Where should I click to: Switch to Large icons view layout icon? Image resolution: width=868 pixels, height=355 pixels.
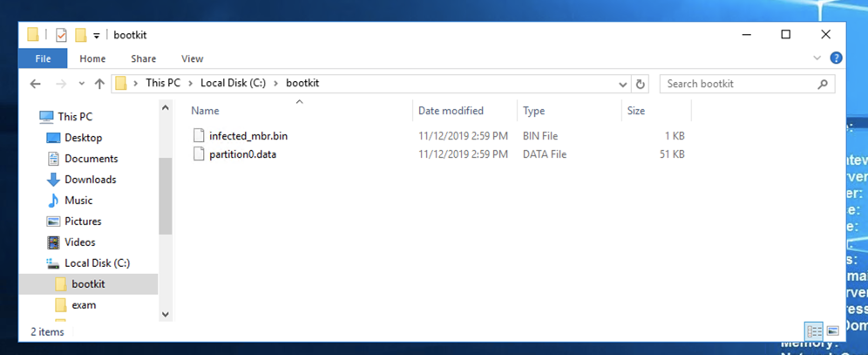pos(832,331)
